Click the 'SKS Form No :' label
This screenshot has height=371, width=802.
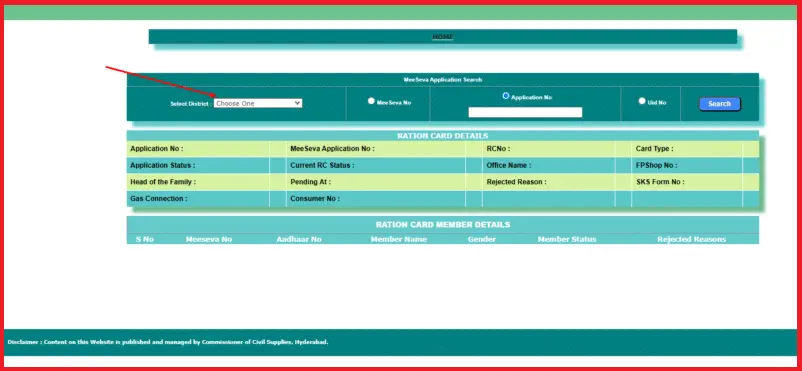pos(660,182)
